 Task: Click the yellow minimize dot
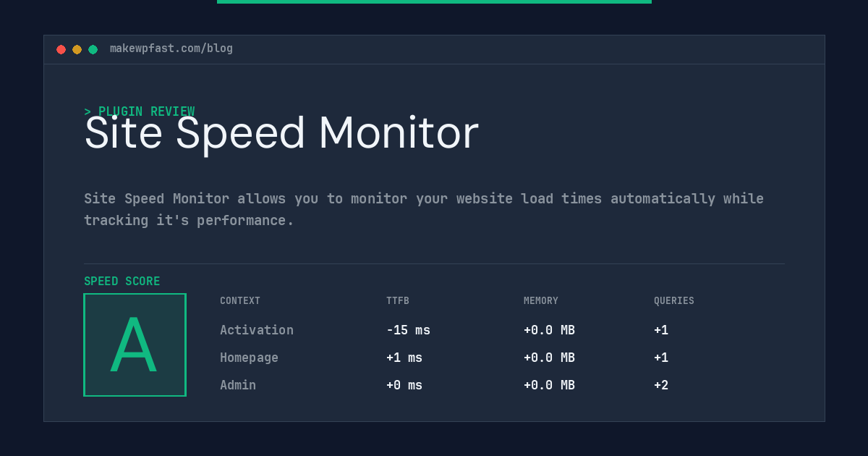point(77,49)
